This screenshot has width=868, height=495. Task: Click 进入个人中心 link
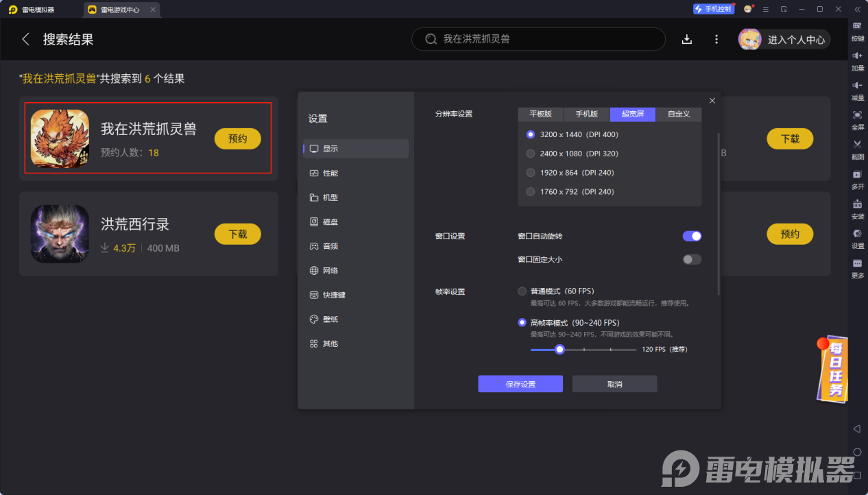click(796, 40)
